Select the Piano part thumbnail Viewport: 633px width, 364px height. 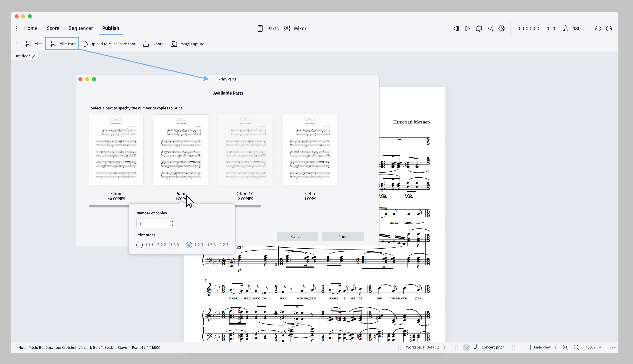pos(181,150)
